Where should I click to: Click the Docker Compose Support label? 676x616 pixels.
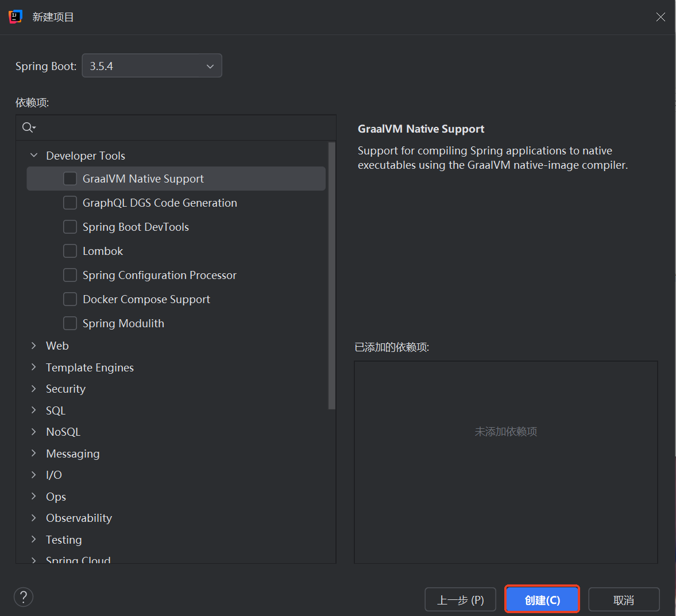[x=146, y=299]
